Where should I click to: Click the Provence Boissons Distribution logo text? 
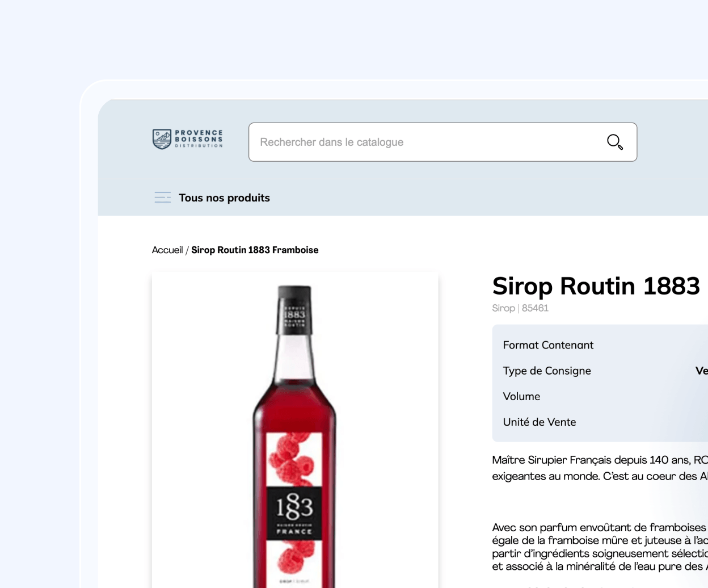point(199,139)
